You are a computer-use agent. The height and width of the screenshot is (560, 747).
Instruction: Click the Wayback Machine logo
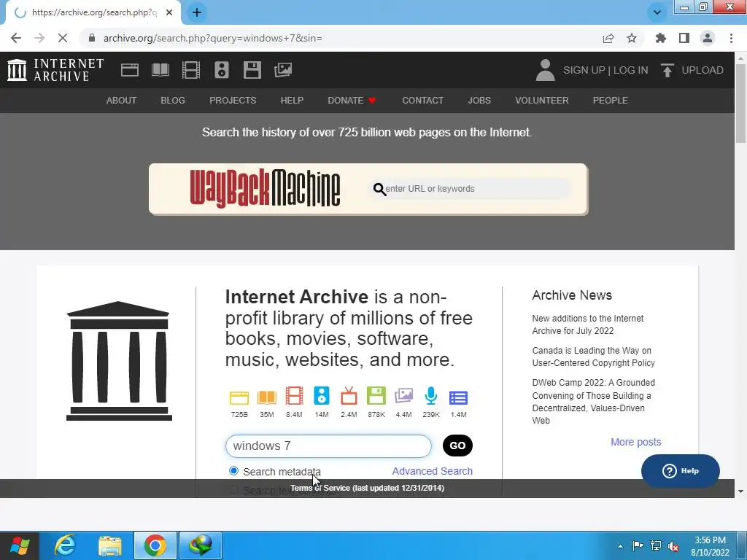pos(265,189)
